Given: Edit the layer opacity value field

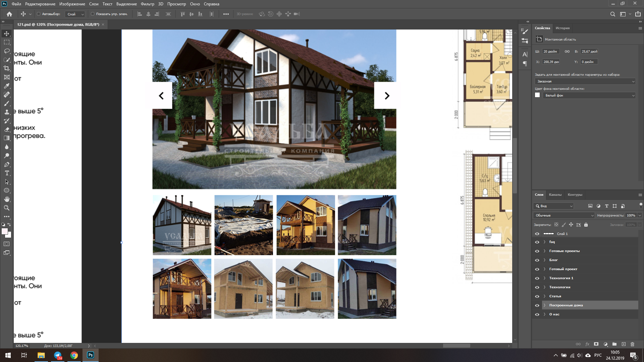Looking at the screenshot, I should tap(631, 216).
